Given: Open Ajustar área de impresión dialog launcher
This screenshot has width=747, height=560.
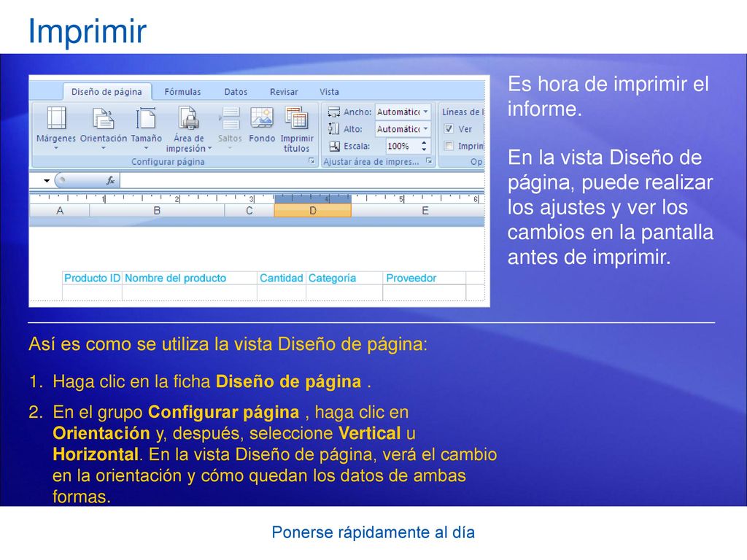Looking at the screenshot, I should point(429,161).
